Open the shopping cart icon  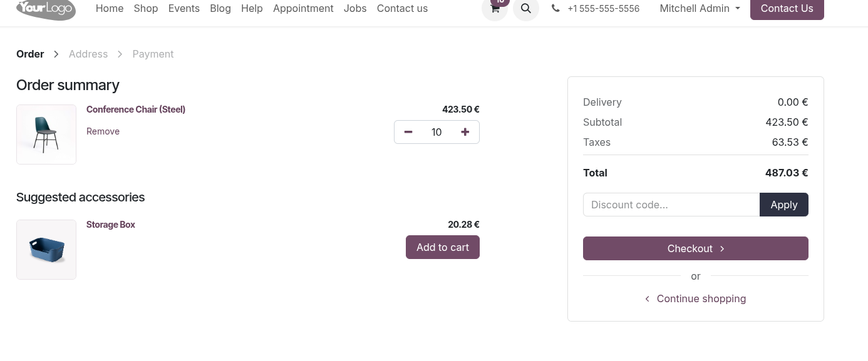click(495, 9)
